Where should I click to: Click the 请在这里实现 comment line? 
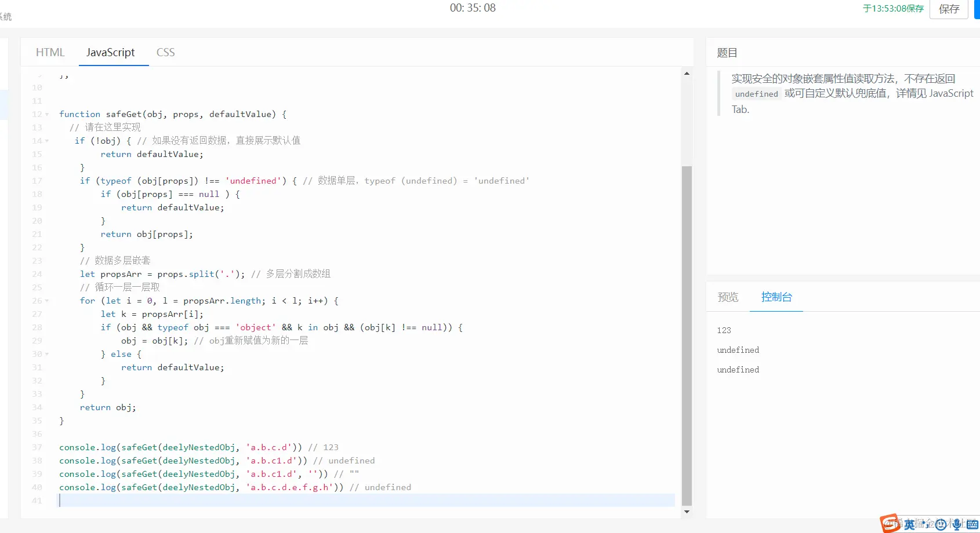pyautogui.click(x=105, y=127)
